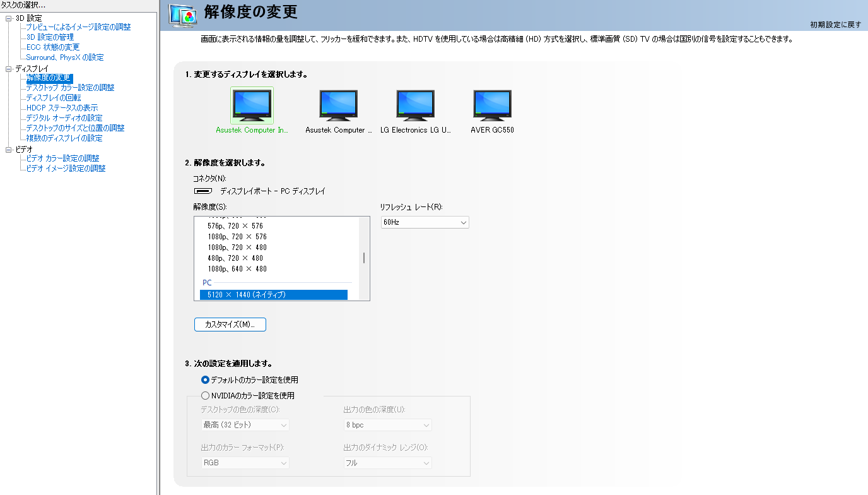The width and height of the screenshot is (868, 495).
Task: Go to ディスプレイの回転
Action: (x=54, y=98)
